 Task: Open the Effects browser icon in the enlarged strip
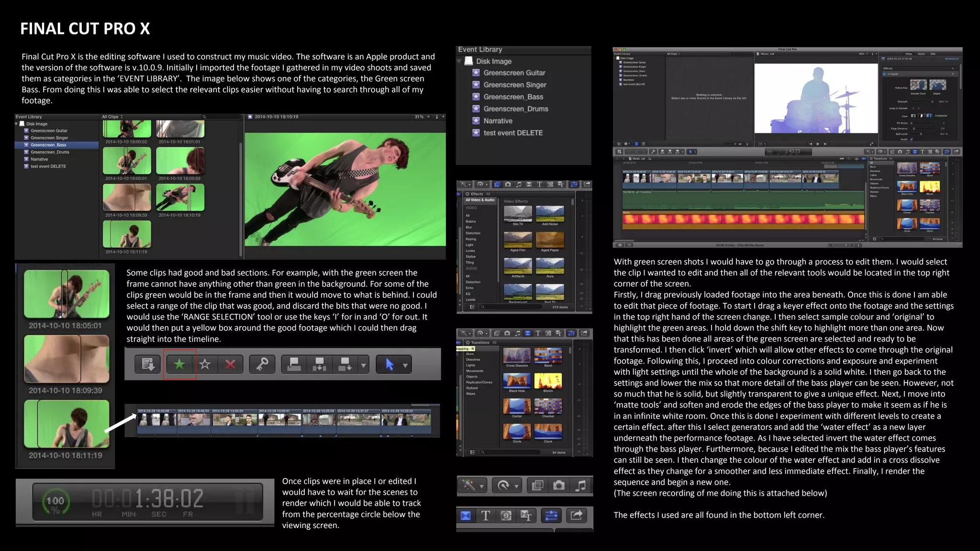coord(537,486)
